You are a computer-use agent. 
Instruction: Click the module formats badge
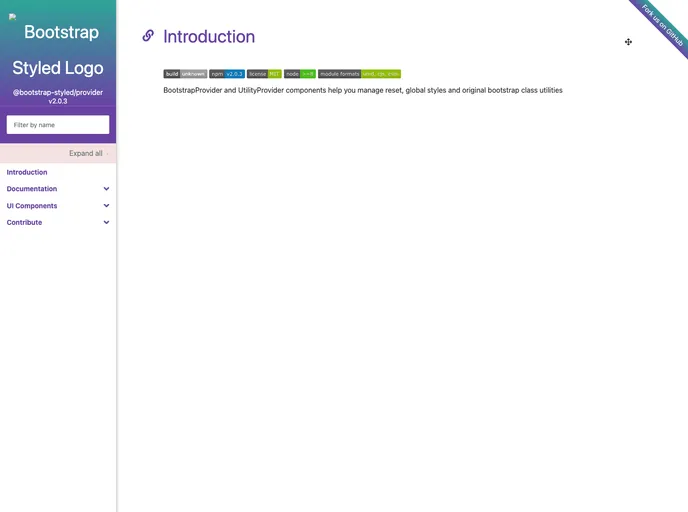[x=359, y=74]
